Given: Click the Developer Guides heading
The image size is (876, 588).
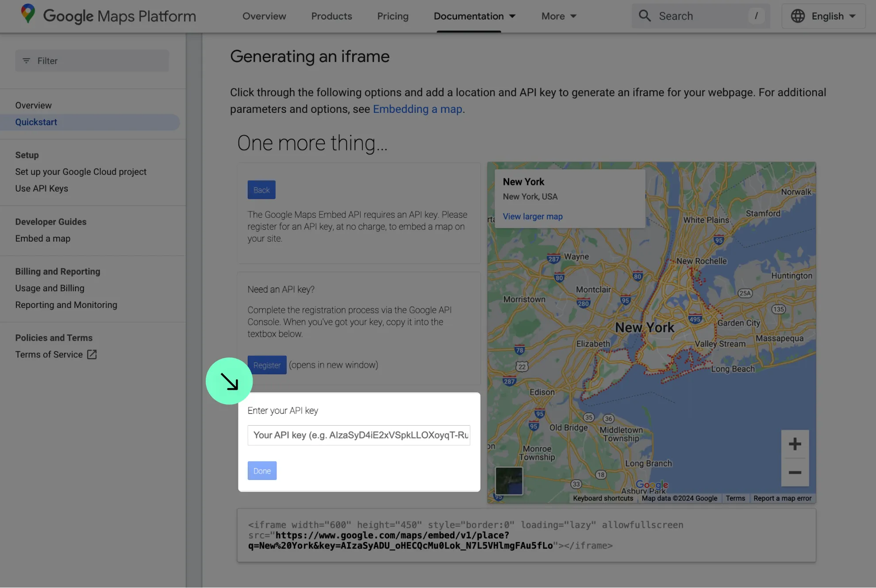Looking at the screenshot, I should (51, 222).
